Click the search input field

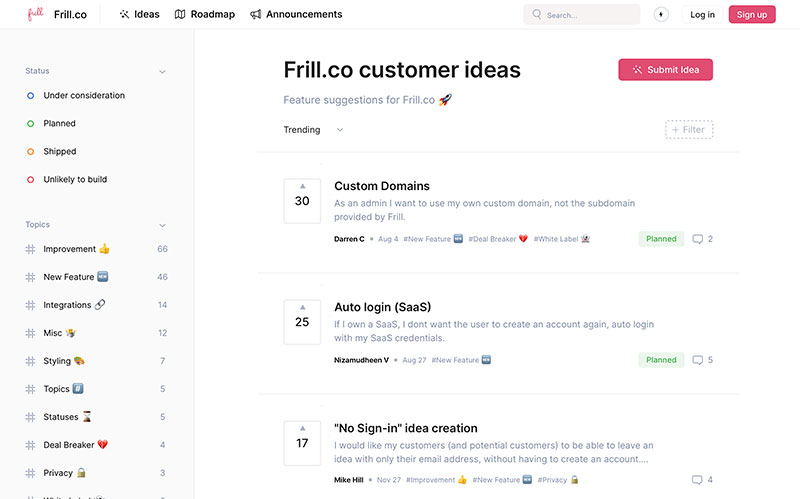click(x=582, y=15)
